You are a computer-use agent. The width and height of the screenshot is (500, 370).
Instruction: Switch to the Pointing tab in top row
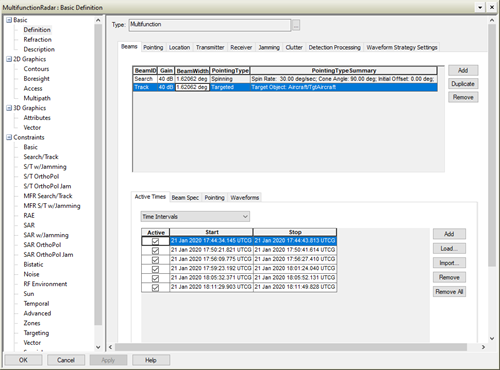(x=153, y=48)
